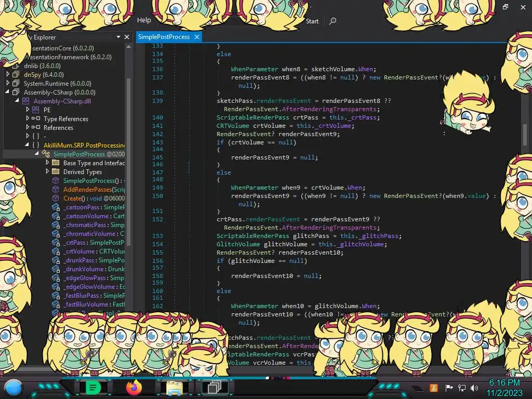Click the Base Type and Interfaces folder icon
Image resolution: width=532 pixels, height=399 pixels.
pos(55,163)
